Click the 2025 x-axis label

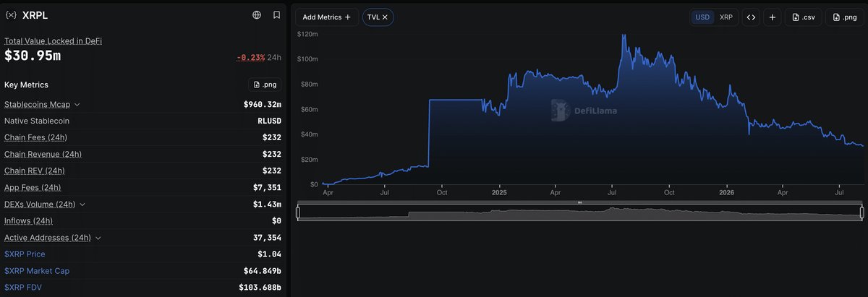click(499, 192)
